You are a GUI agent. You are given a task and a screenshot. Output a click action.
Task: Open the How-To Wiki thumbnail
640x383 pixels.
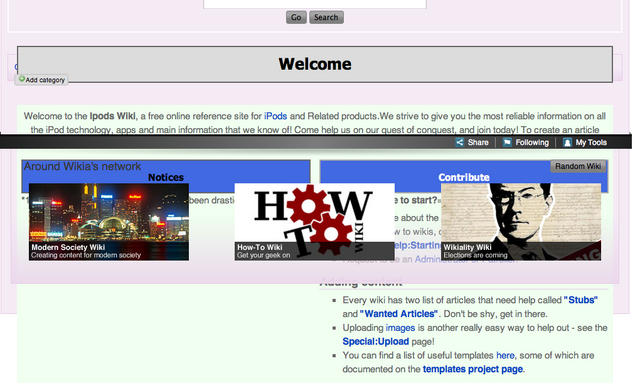[x=315, y=222]
